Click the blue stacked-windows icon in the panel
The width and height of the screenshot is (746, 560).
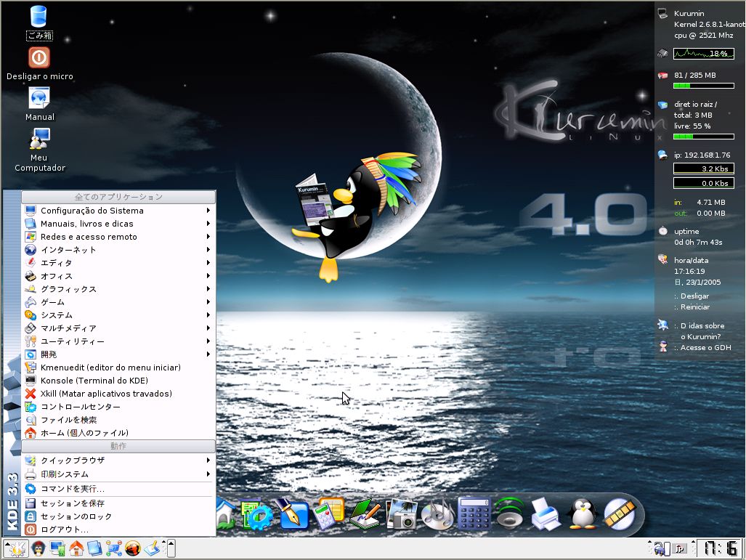tap(94, 548)
